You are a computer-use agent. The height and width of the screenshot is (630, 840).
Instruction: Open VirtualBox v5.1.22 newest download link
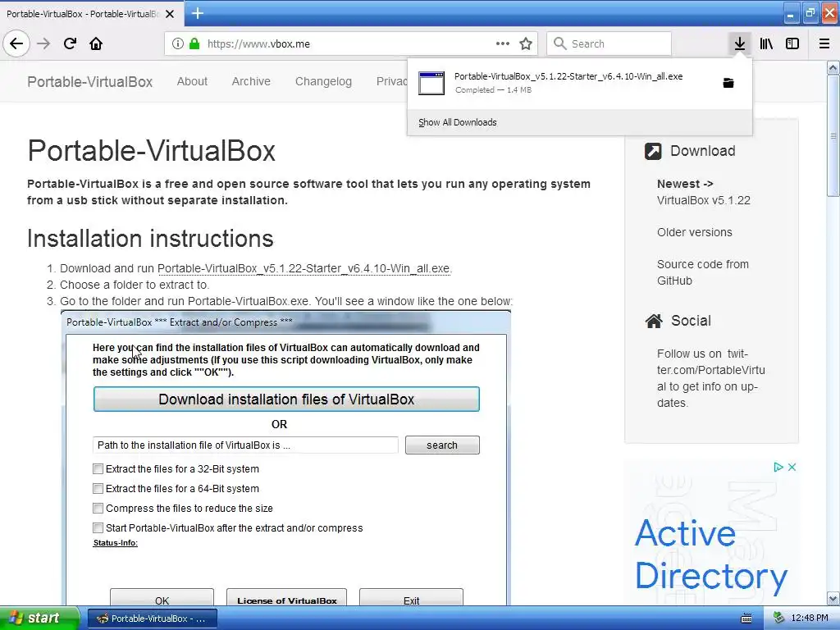point(703,200)
